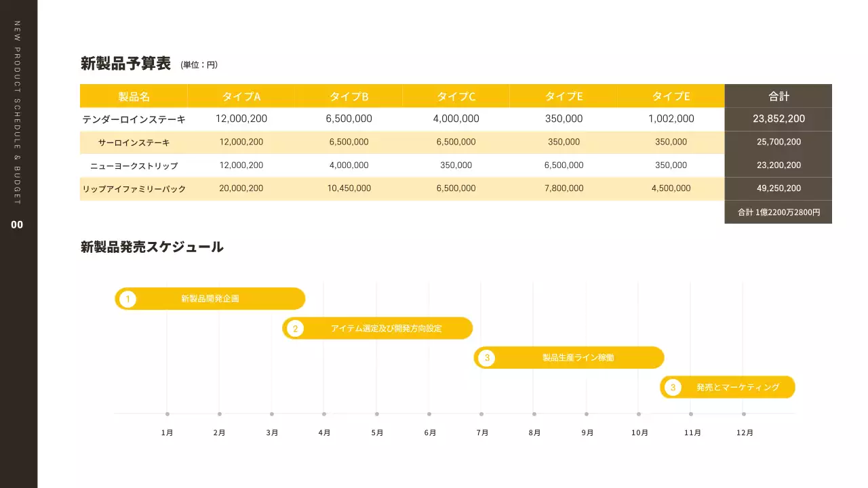Select the 製品名 header cell

[134, 96]
